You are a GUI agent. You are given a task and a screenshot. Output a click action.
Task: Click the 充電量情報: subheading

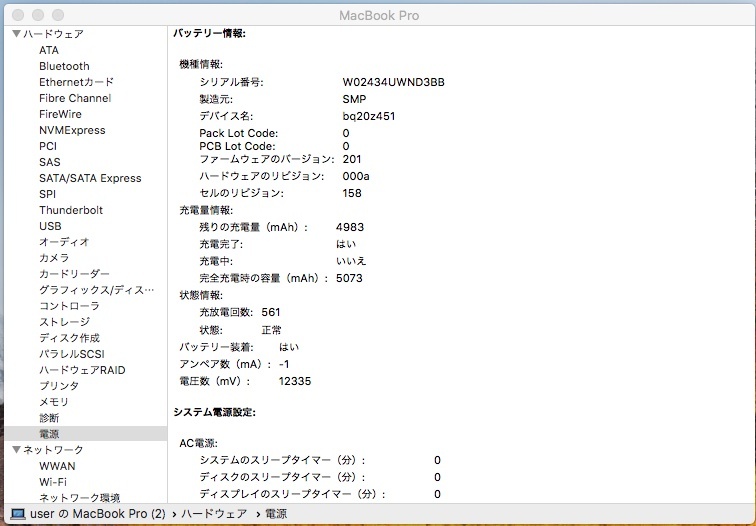[206, 210]
